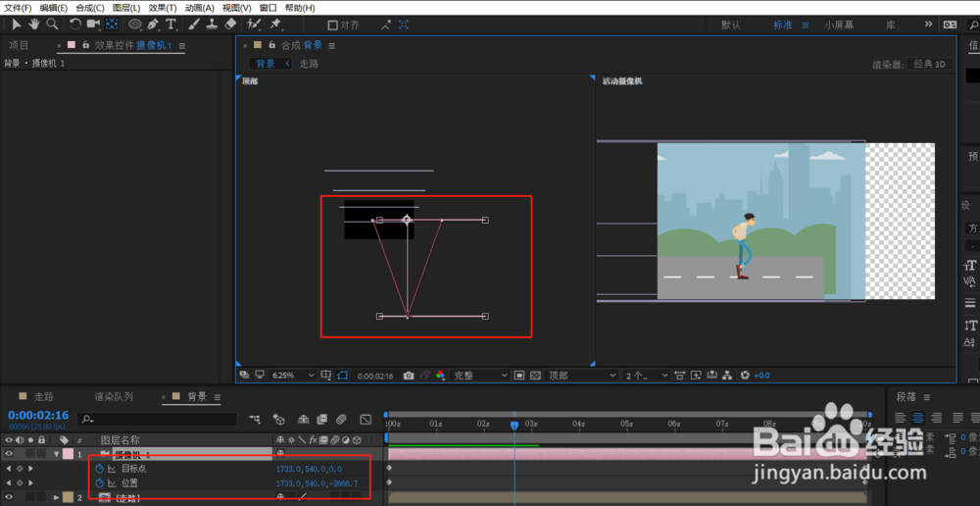Click the 目标点 value 1733.0,540.0,0.0
The height and width of the screenshot is (506, 980).
point(309,468)
